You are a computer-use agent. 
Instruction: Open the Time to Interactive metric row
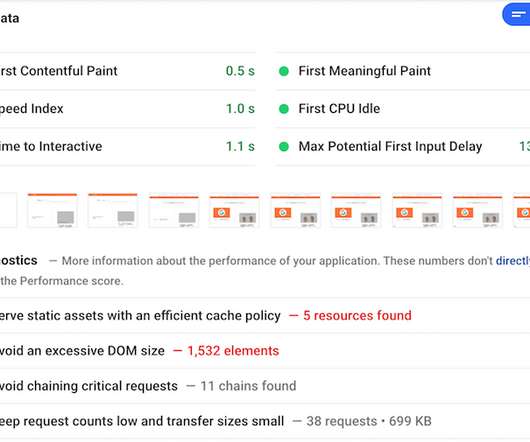[x=128, y=147]
